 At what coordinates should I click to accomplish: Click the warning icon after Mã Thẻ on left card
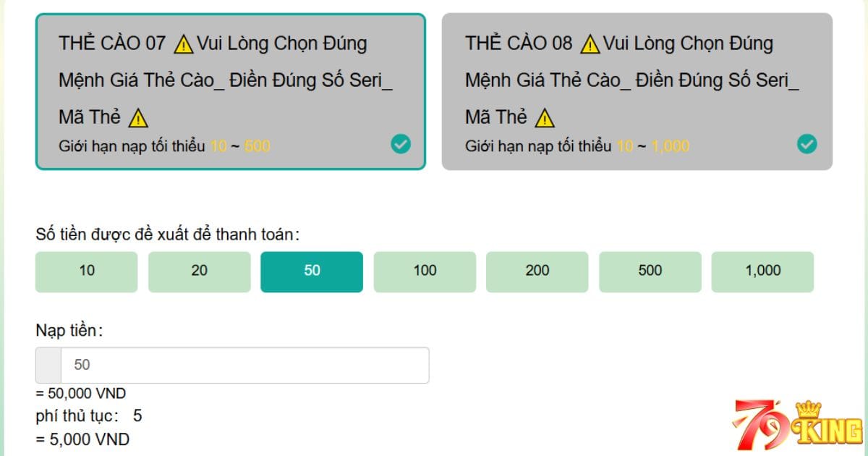point(138,116)
